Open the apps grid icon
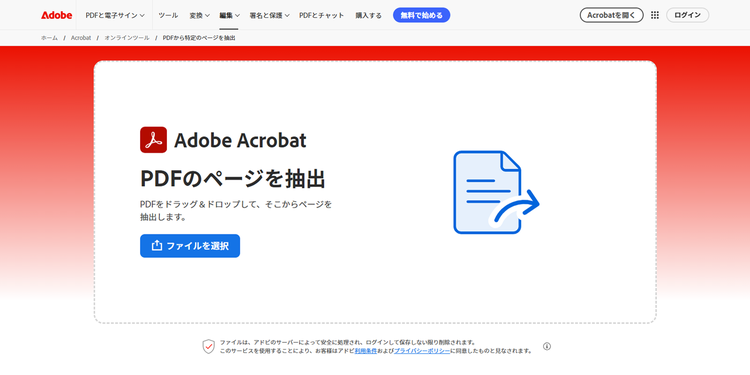 tap(655, 15)
